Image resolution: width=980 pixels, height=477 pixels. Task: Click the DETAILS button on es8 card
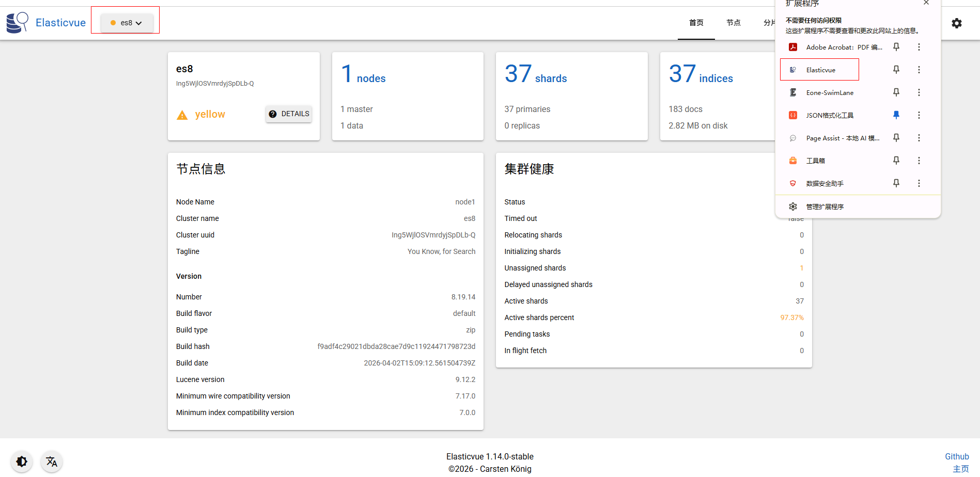coord(289,114)
